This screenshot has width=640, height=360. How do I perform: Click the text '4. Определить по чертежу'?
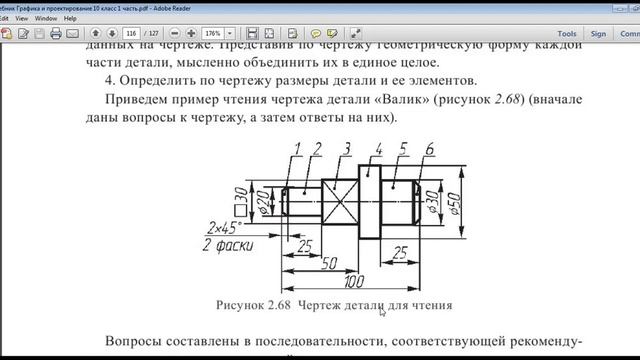click(x=189, y=81)
